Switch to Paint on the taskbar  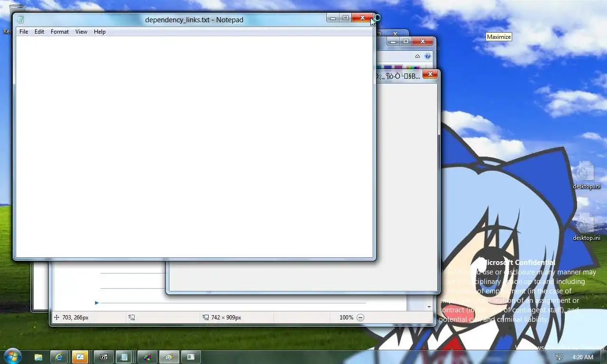pyautogui.click(x=169, y=357)
